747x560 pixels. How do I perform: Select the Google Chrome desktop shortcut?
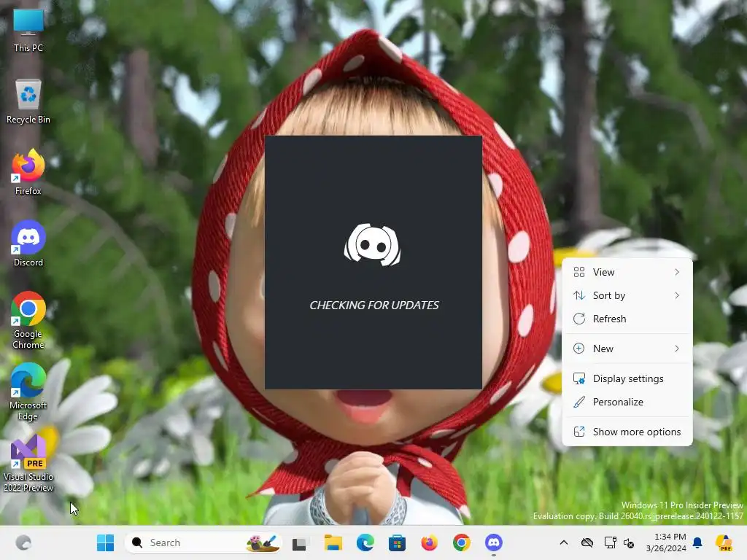point(28,321)
